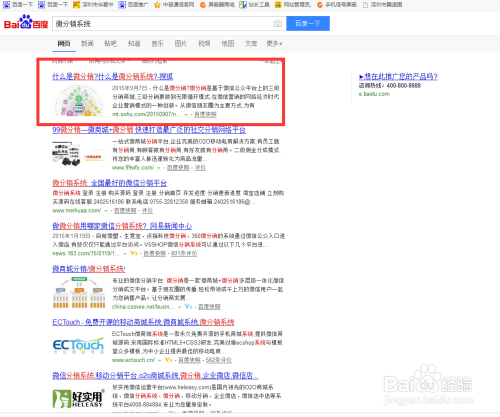Open the first 百度一下 bookmark
Screen dimensions: 500x417
click(18, 5)
